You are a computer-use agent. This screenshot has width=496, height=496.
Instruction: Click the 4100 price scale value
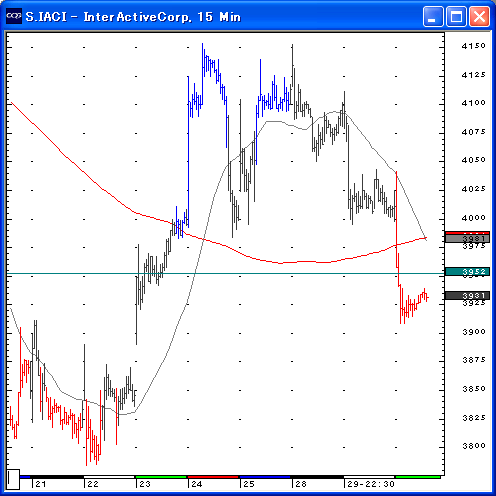tap(473, 103)
